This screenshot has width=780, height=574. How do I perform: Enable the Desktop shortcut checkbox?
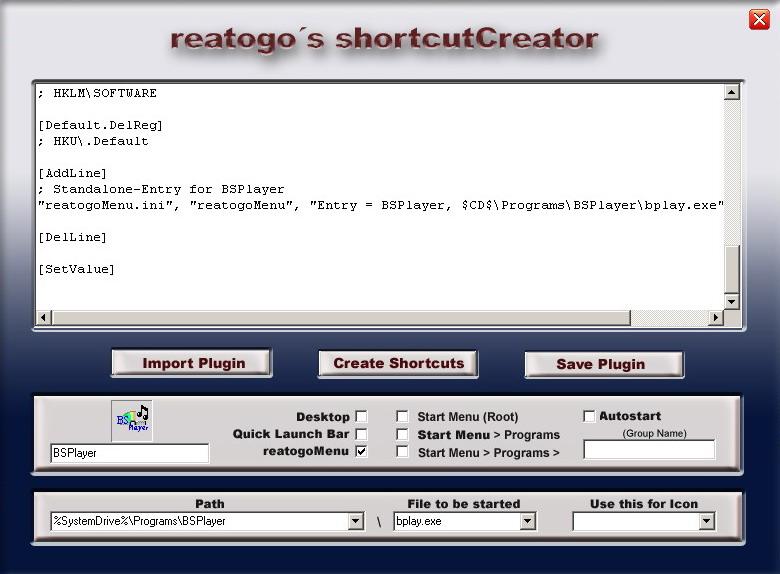[362, 416]
